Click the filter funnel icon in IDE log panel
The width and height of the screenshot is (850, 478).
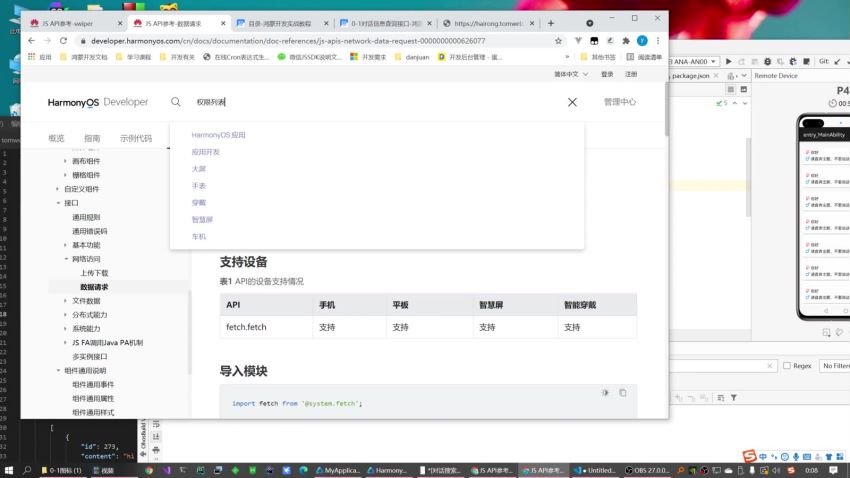coord(733,398)
